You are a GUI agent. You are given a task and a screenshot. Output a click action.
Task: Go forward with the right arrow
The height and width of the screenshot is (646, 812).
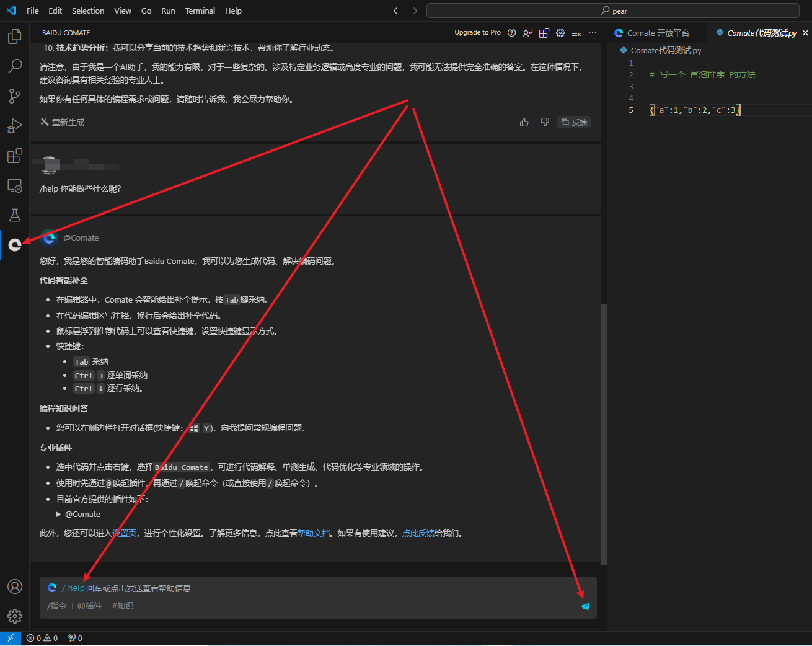413,11
